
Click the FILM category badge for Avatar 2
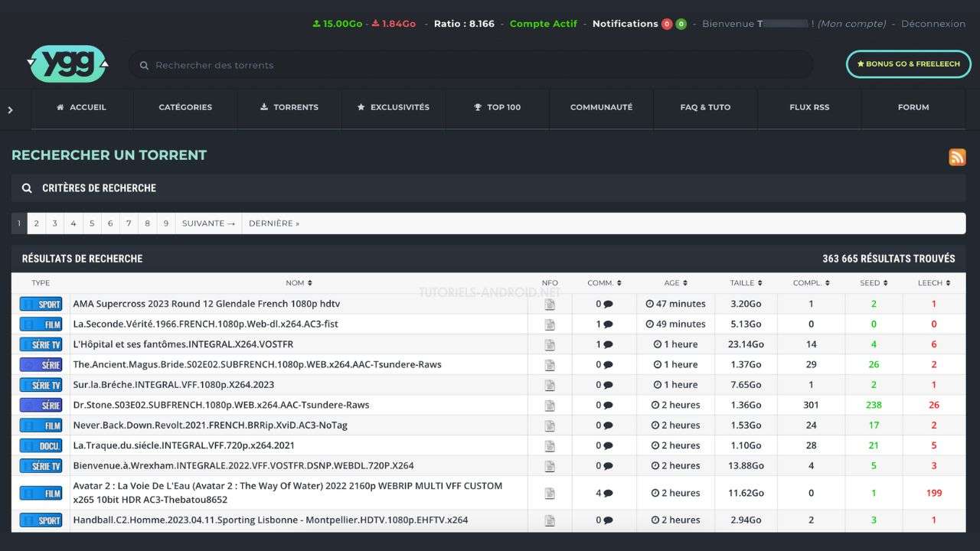tap(41, 494)
